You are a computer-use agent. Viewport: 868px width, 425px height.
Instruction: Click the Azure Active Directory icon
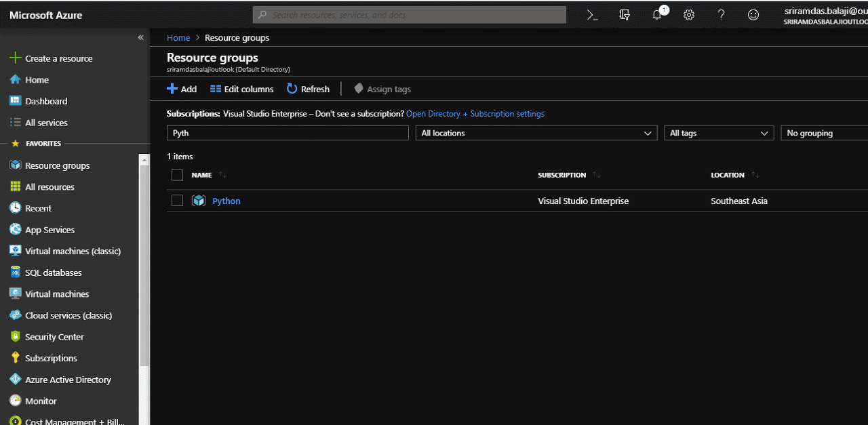pos(15,380)
